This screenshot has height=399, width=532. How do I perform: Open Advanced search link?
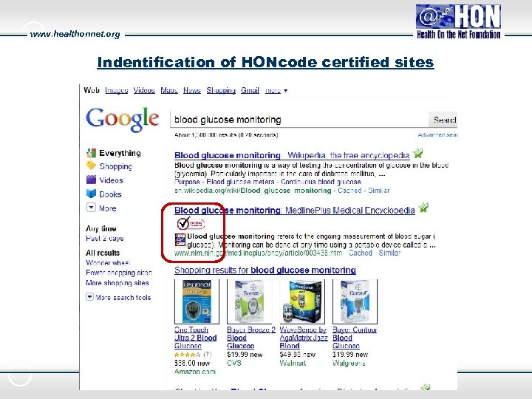coord(437,135)
